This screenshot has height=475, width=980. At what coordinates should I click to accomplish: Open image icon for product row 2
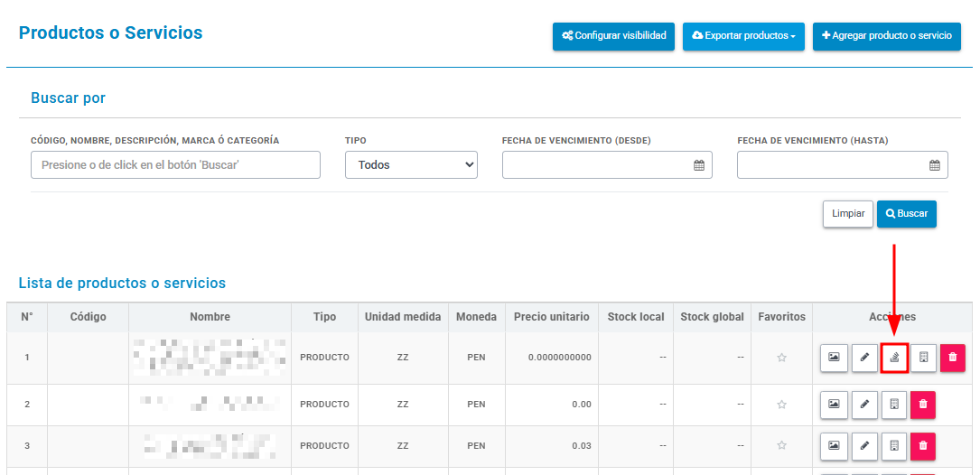tap(834, 405)
